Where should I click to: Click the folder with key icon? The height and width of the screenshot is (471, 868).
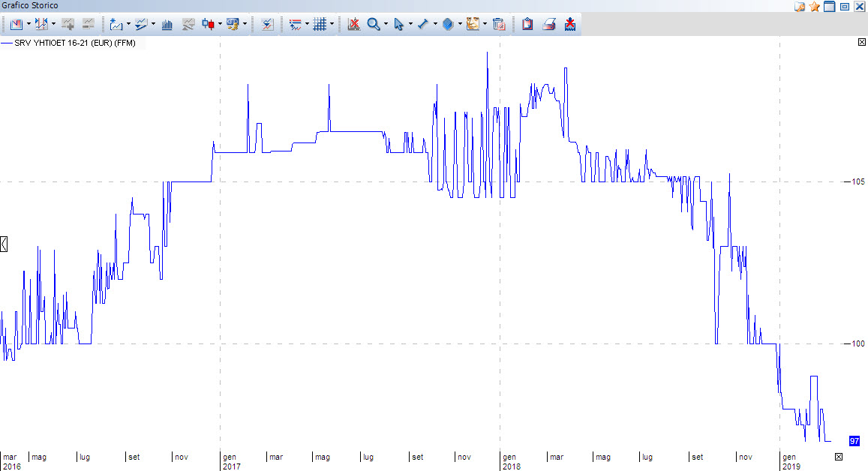[x=800, y=7]
